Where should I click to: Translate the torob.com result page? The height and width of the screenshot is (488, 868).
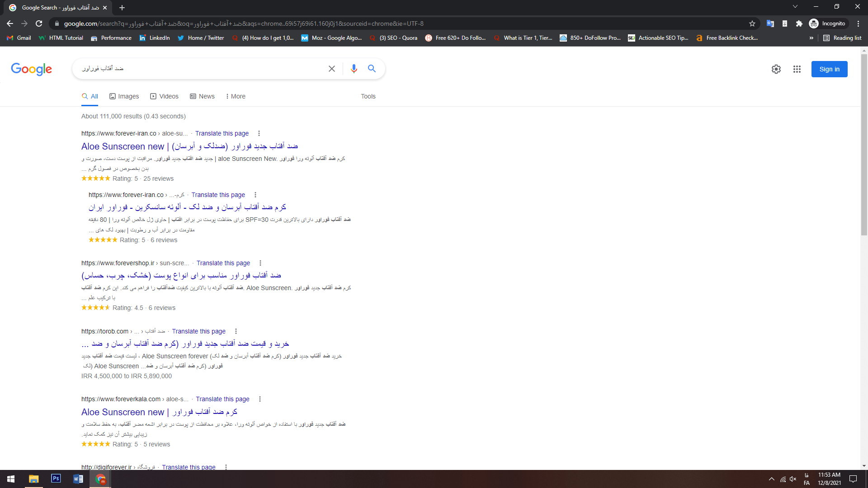199,331
